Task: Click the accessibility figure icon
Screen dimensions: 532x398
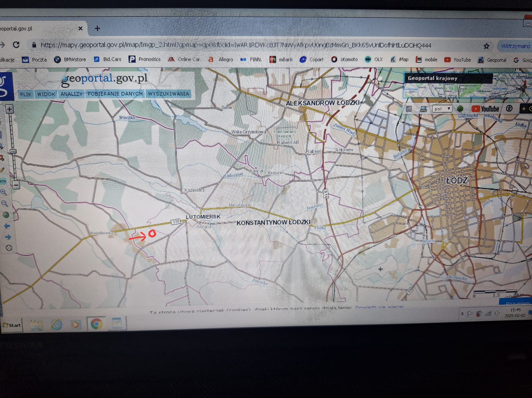Action: [509, 108]
